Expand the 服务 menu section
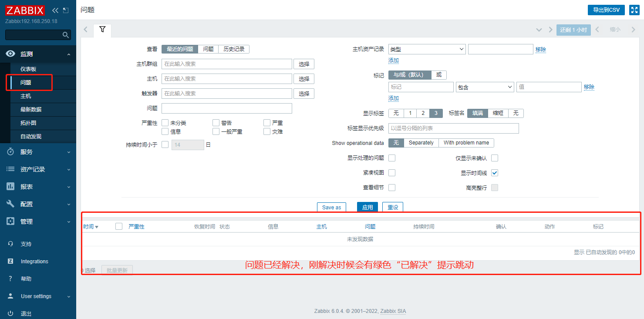Screen dimensions: 644x319 point(68,152)
